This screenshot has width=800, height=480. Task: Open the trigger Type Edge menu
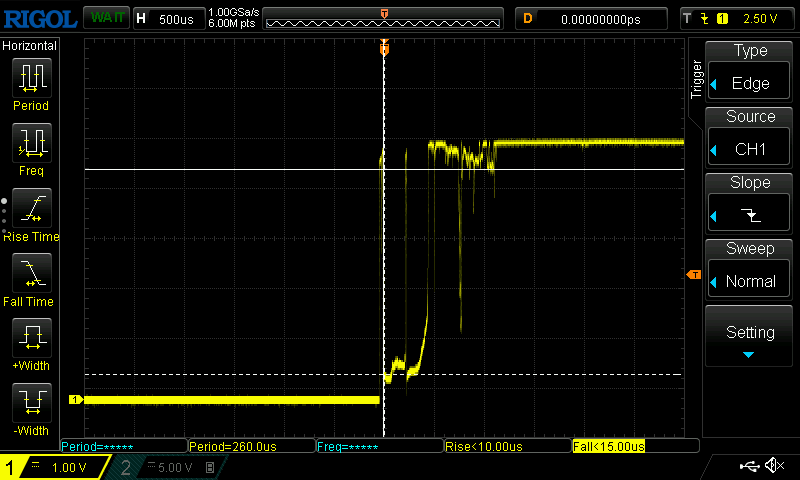click(x=750, y=69)
